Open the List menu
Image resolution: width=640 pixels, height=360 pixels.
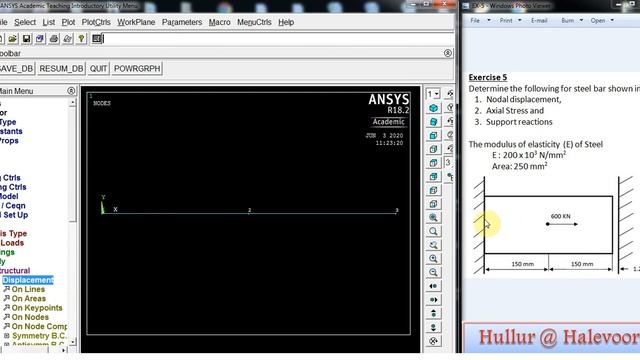coord(49,22)
